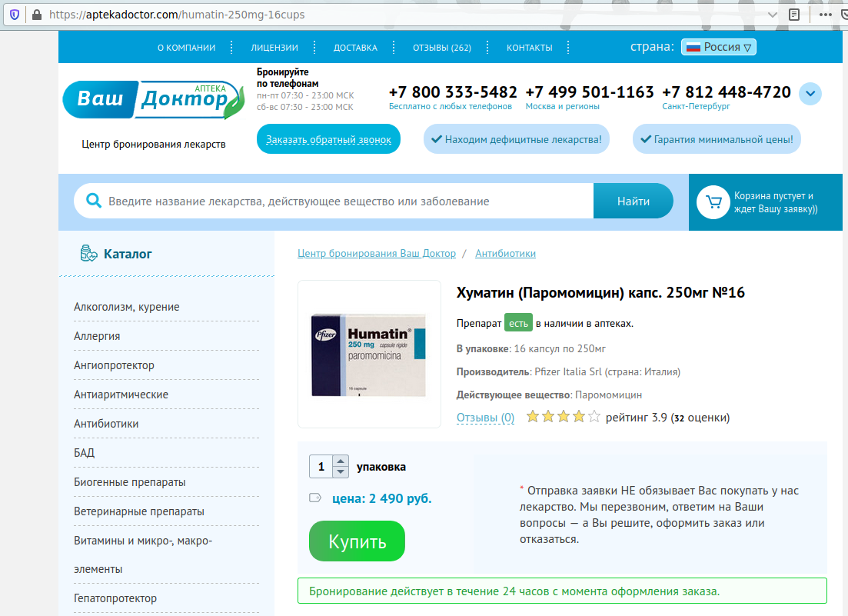Click the fifth empty rating star

point(594,417)
